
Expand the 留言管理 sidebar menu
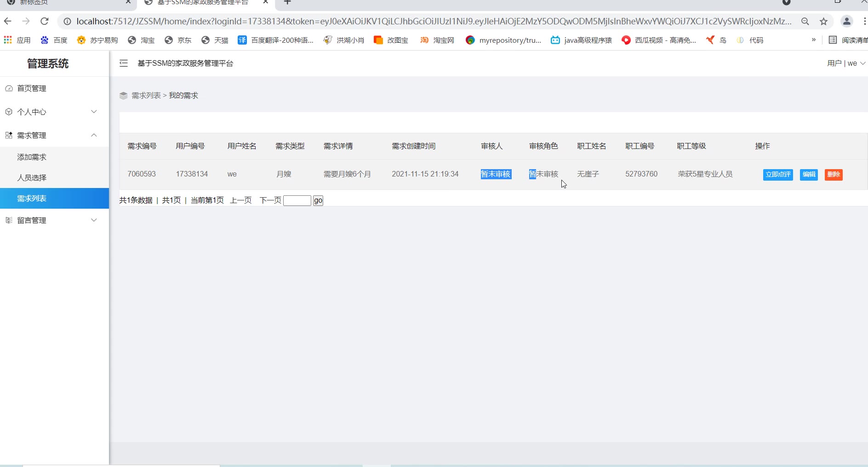(x=54, y=220)
